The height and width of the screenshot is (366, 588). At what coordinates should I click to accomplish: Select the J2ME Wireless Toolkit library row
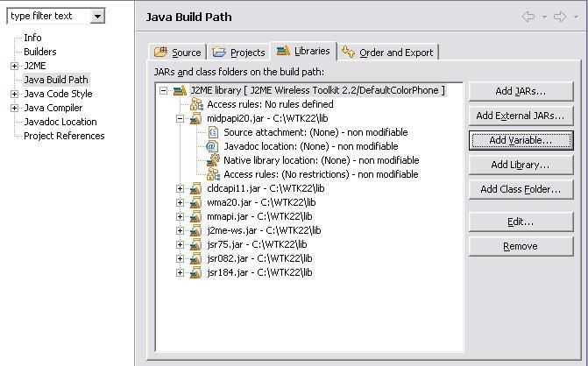317,90
